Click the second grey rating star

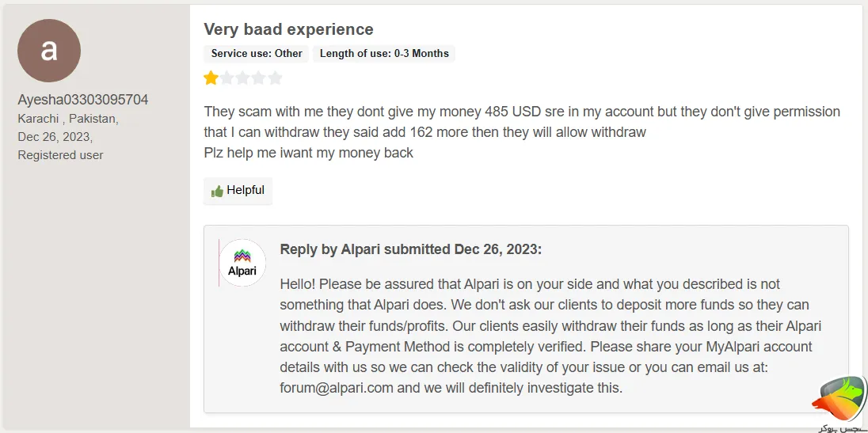click(227, 78)
